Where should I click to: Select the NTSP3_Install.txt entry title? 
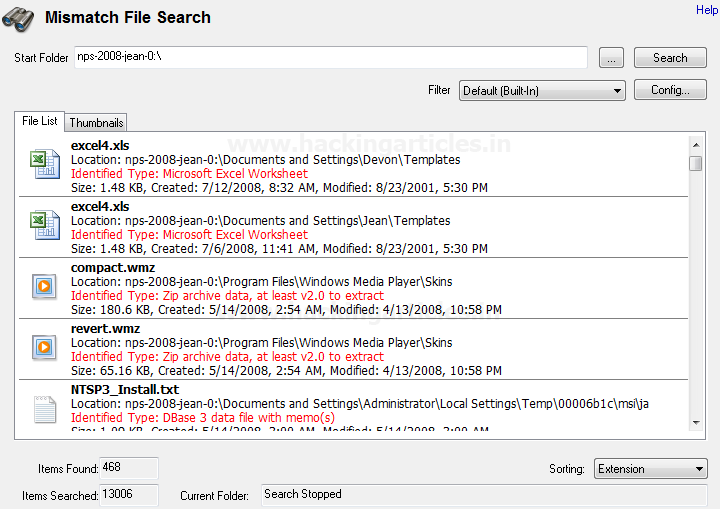(125, 389)
